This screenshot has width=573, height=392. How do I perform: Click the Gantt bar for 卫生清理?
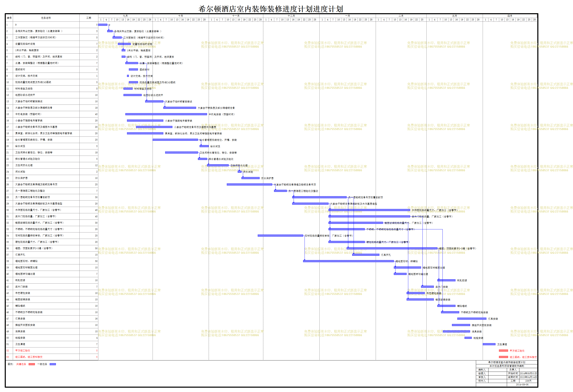pos(489,344)
